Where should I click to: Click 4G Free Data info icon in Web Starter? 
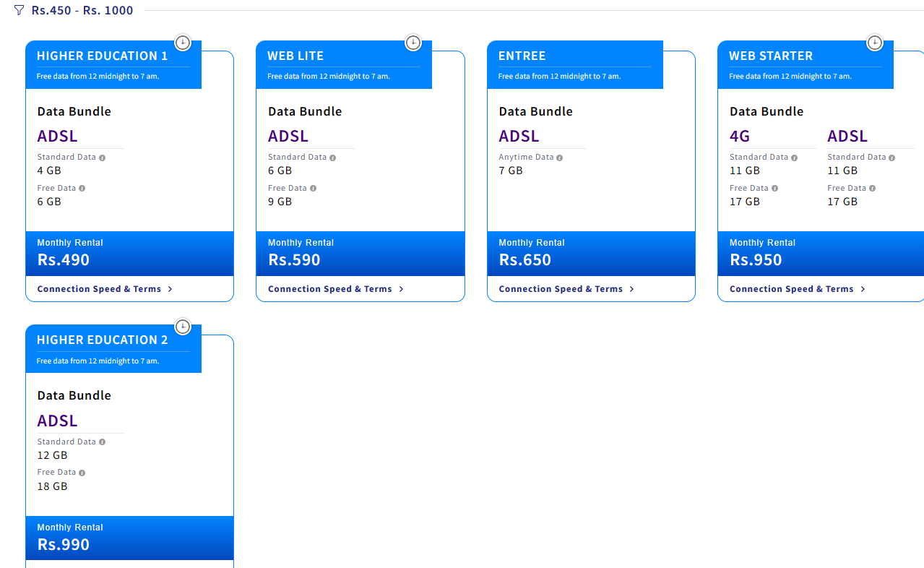[x=774, y=189]
